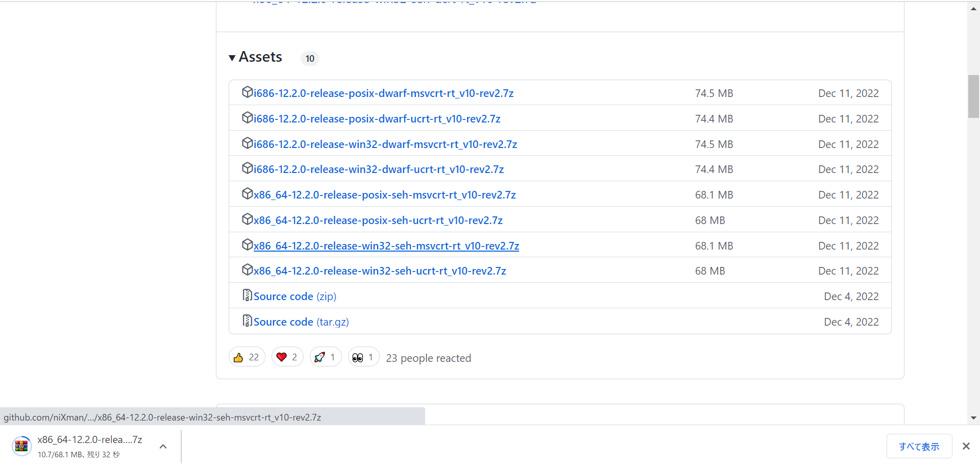Click package icon beside x86_64 posix-seh-ucrt asset

tap(247, 219)
